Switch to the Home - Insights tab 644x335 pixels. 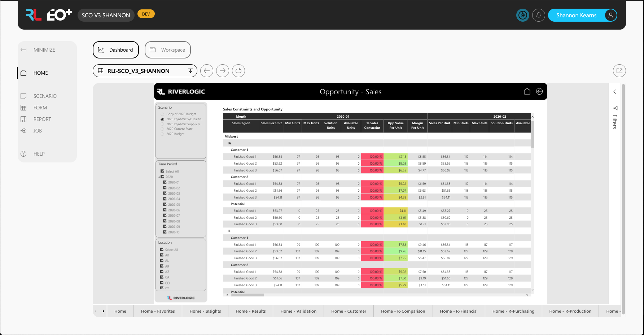click(205, 311)
